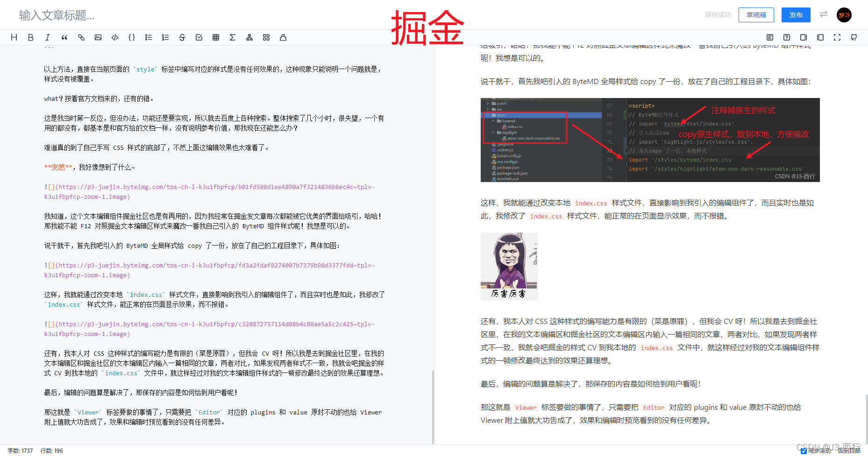Insert a Mermaid diagram using the flowchart icon
The width and height of the screenshot is (868, 456).
(249, 37)
